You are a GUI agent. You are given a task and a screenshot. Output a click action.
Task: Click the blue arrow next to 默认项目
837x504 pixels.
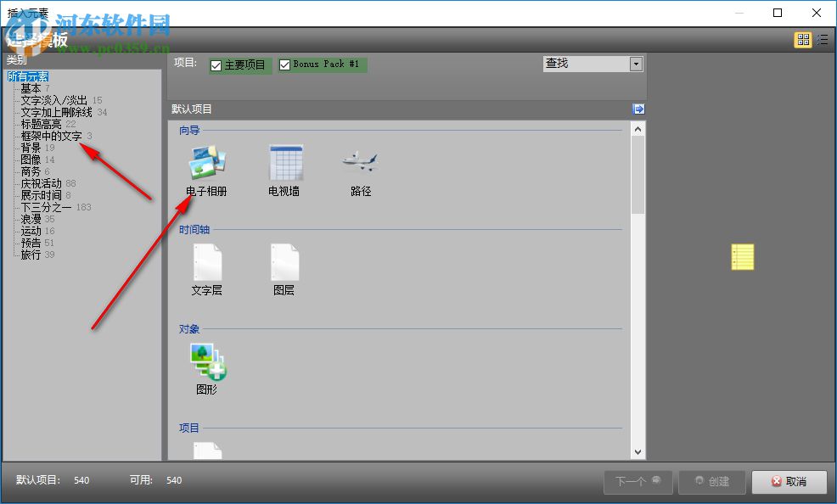coord(638,109)
